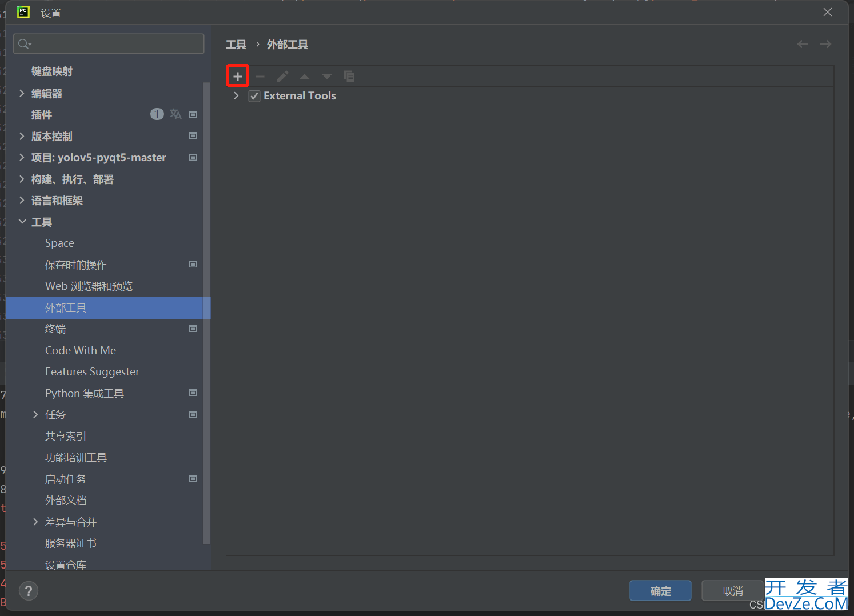Expand the External Tools group
Screen dimensions: 854x616
236,95
